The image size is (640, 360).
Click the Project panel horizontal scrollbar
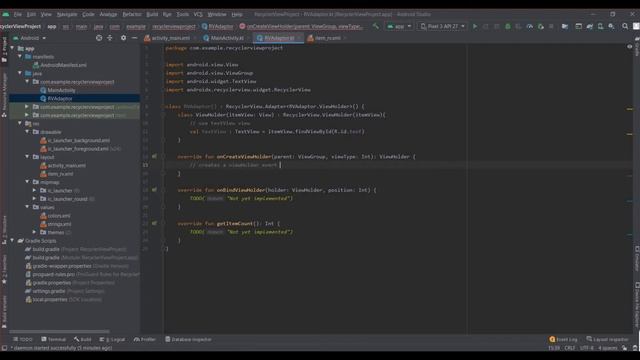59,331
